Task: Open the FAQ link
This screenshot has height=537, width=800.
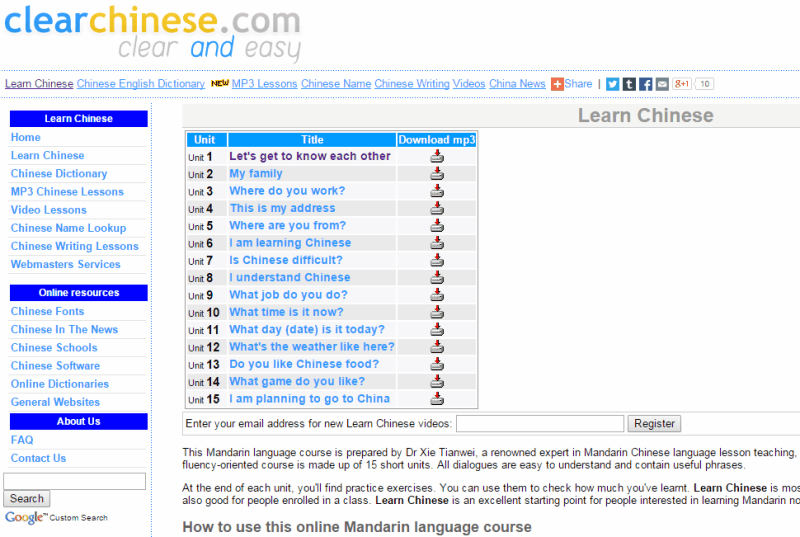Action: click(x=22, y=440)
